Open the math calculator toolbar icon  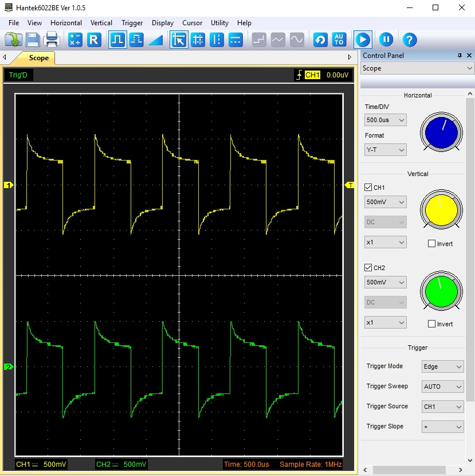click(75, 40)
